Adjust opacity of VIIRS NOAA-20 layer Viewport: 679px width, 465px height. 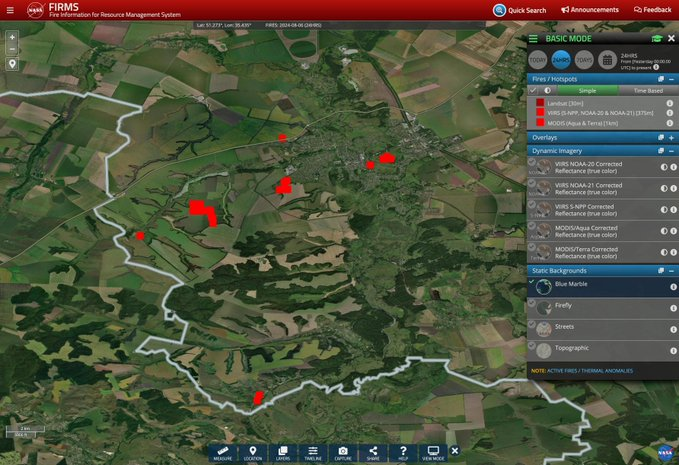[x=664, y=167]
